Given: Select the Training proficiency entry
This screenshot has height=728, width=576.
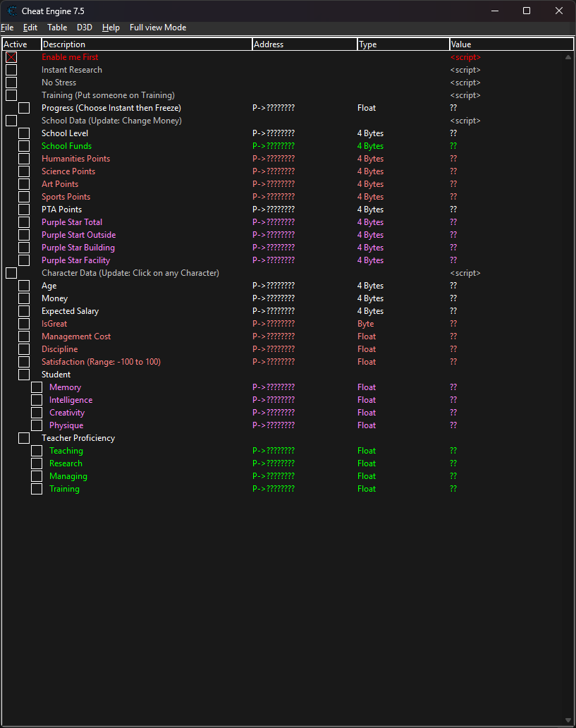Looking at the screenshot, I should [65, 489].
